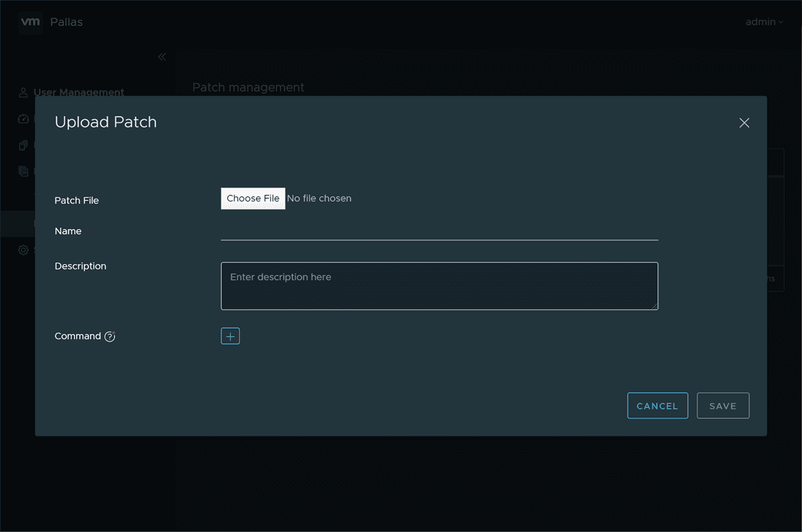Click the Patch management heading
This screenshot has height=532, width=802.
[249, 87]
